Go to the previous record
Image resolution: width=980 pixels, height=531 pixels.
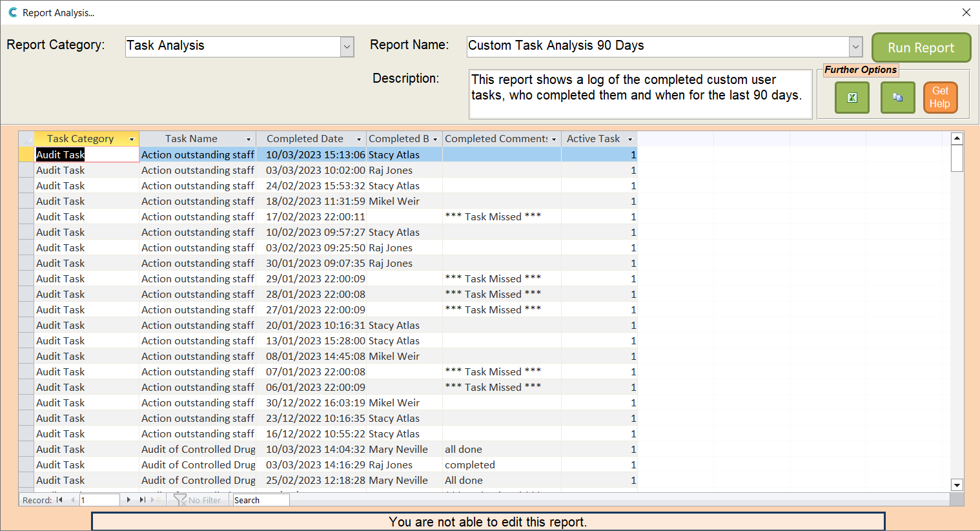[72, 500]
